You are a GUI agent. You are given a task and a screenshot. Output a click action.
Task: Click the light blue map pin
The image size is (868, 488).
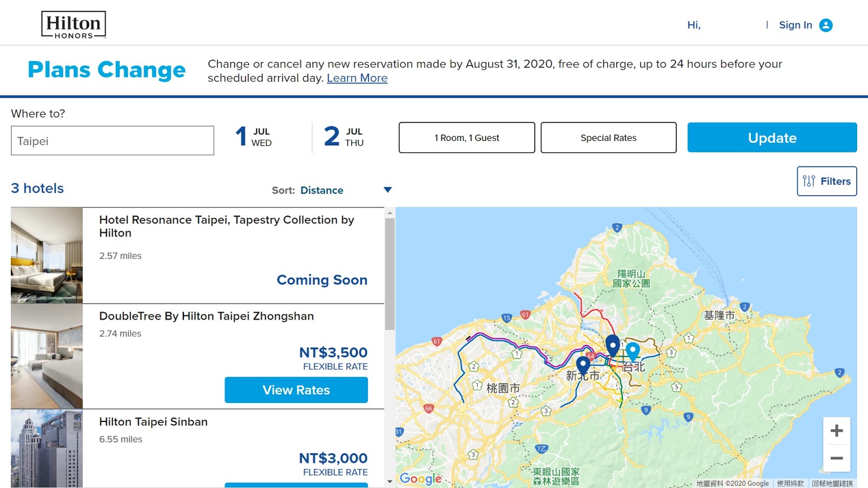(x=633, y=350)
